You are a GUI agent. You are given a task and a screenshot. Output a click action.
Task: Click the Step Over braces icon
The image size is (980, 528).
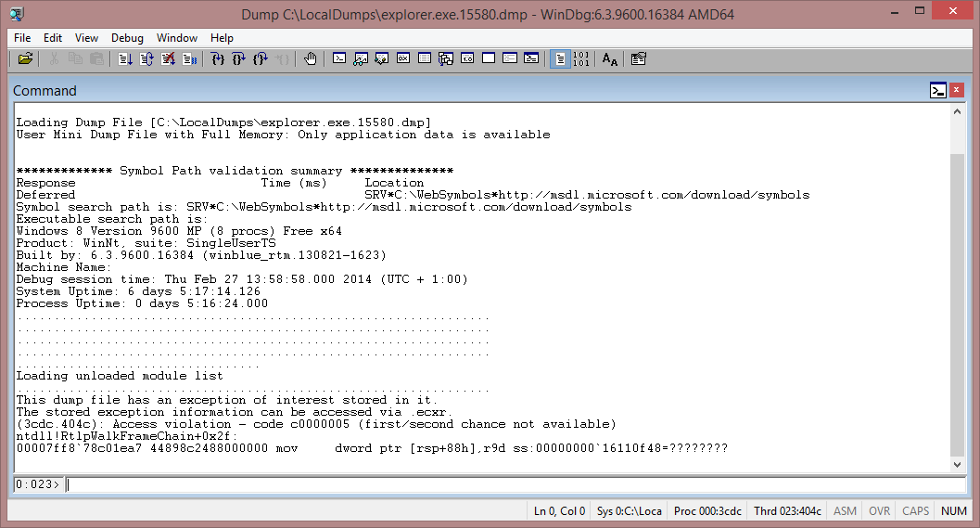[x=239, y=58]
